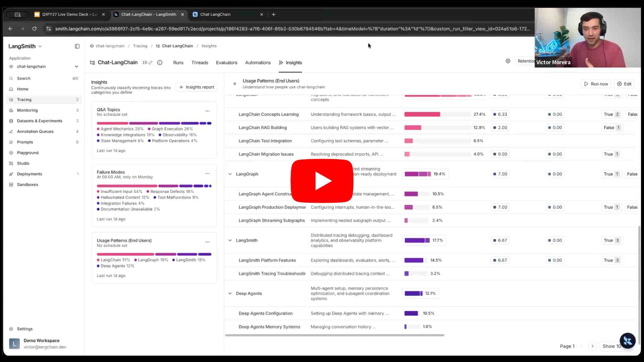Open the chat-langchain application dropdown

(76, 66)
